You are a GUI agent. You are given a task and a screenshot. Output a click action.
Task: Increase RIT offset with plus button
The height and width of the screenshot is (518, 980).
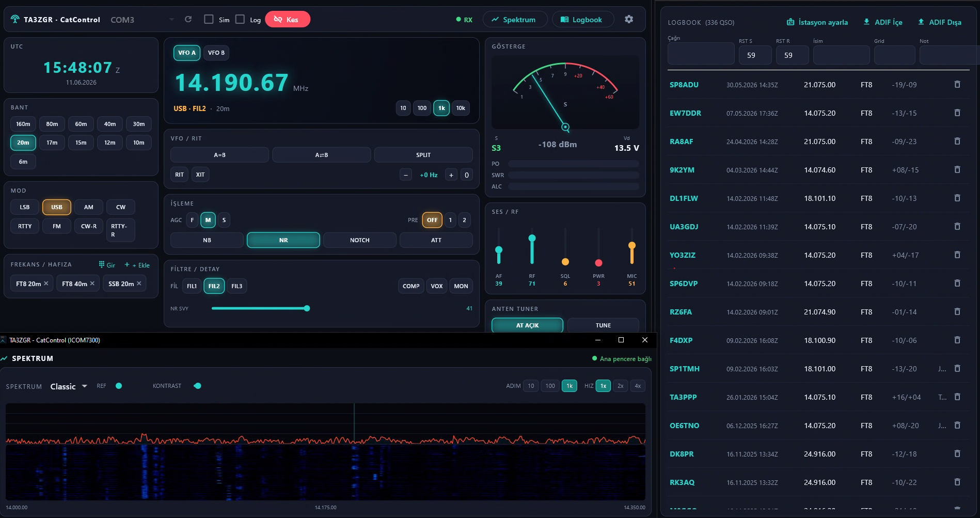pyautogui.click(x=451, y=175)
